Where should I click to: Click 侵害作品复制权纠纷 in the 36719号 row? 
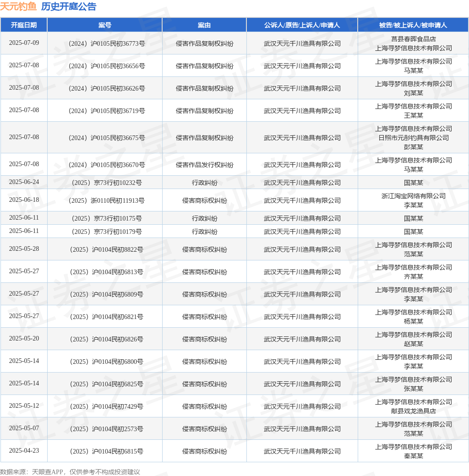click(204, 111)
